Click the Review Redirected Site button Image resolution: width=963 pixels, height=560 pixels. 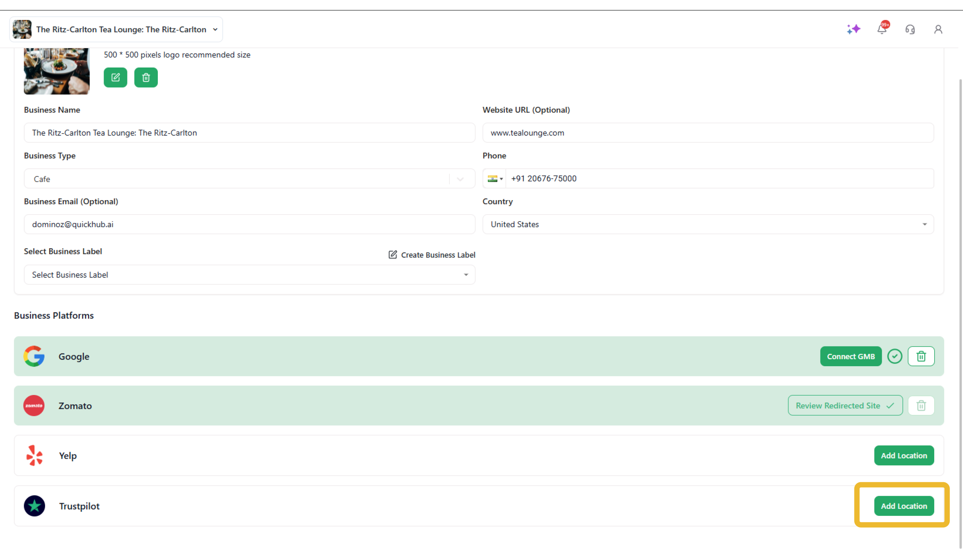coord(845,405)
